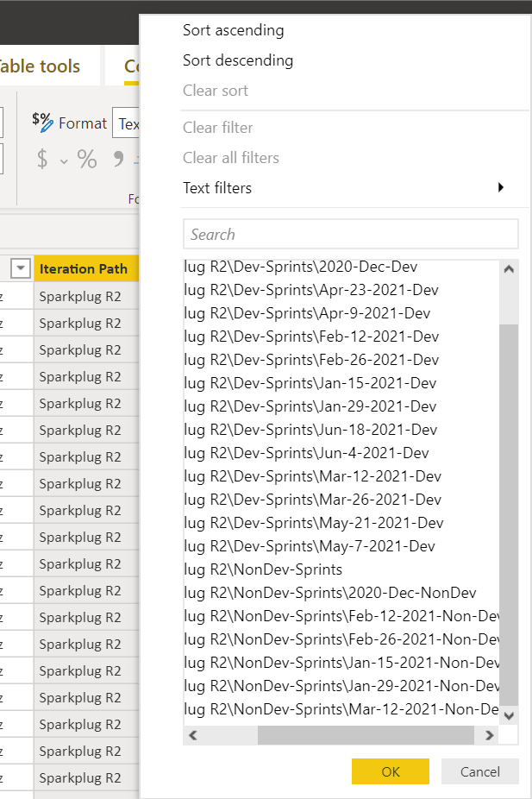Apply percentage format icon
Image resolution: width=532 pixels, height=799 pixels.
pos(87,159)
